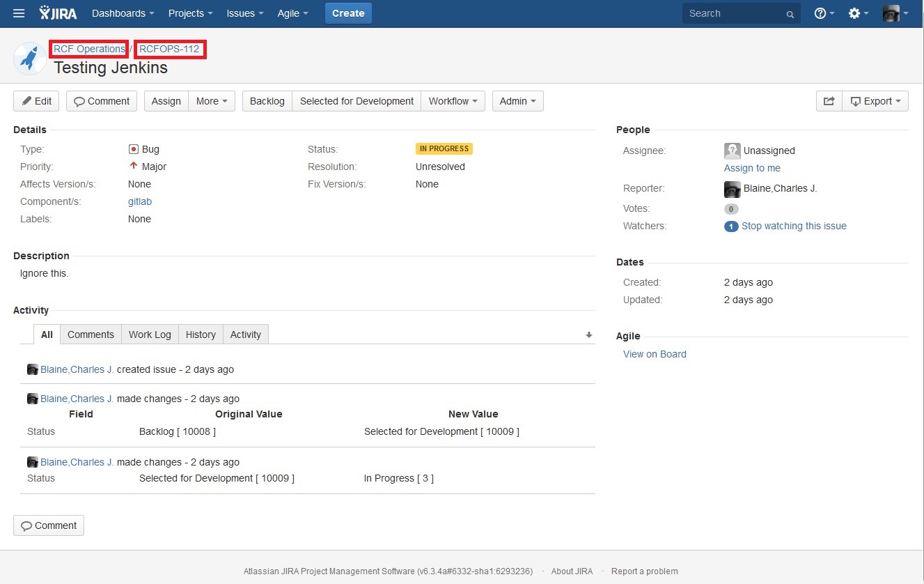Click the Edit issue button
This screenshot has height=584, width=924.
(x=36, y=101)
